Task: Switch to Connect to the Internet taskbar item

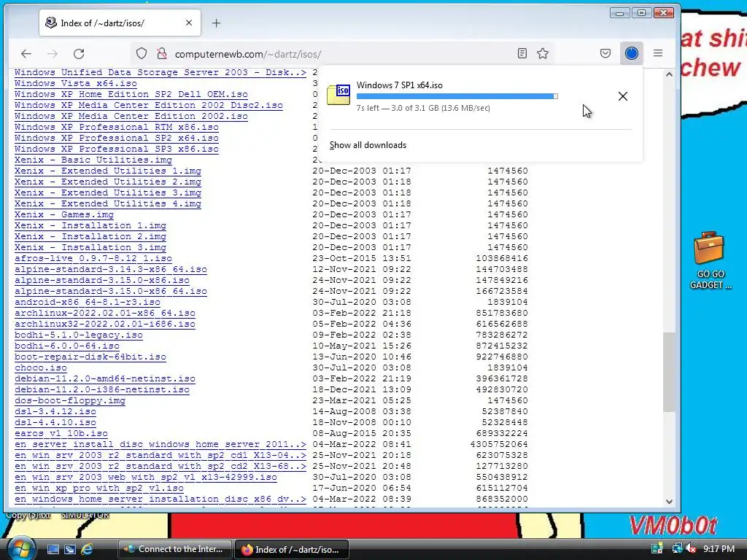Action: (174, 549)
